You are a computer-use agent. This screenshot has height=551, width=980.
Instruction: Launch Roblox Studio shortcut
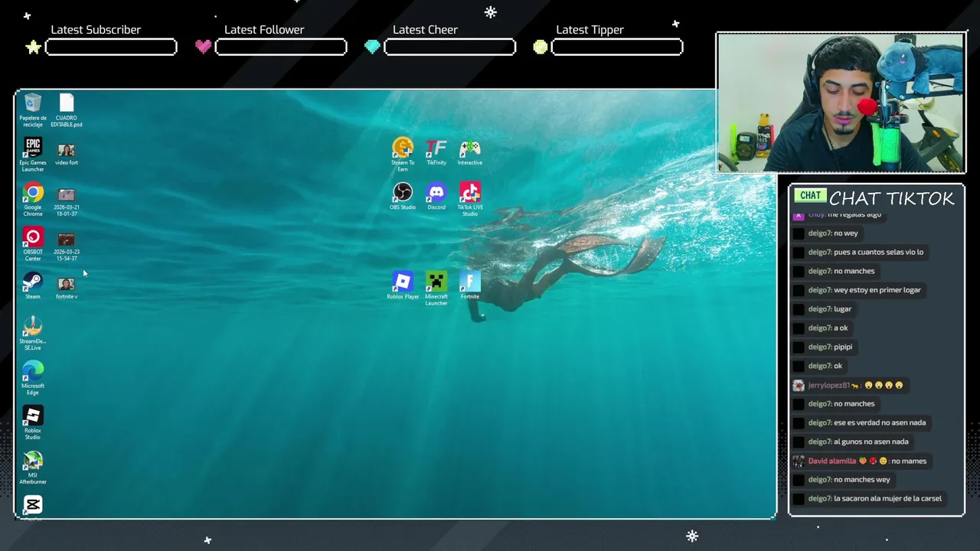33,422
